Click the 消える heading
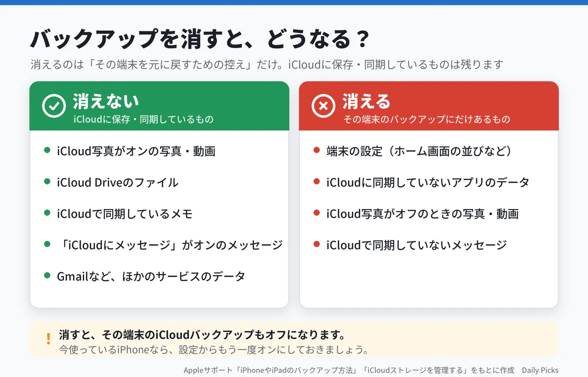 pyautogui.click(x=367, y=101)
